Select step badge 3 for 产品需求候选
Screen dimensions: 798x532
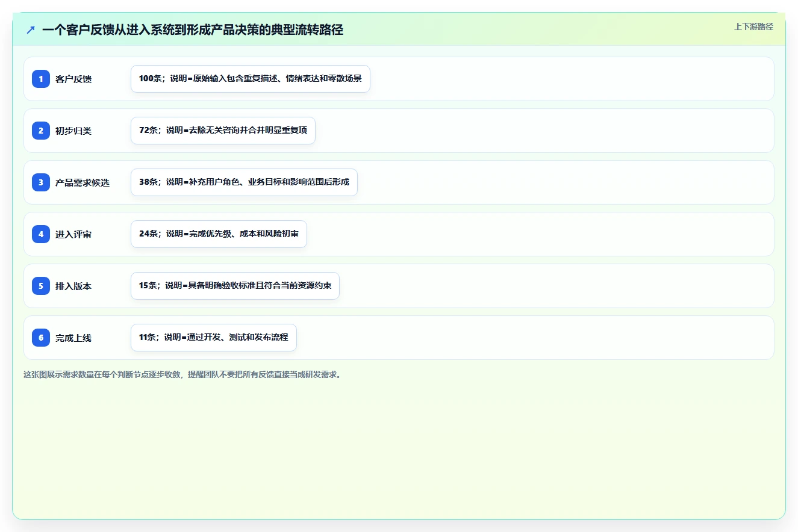tap(41, 182)
